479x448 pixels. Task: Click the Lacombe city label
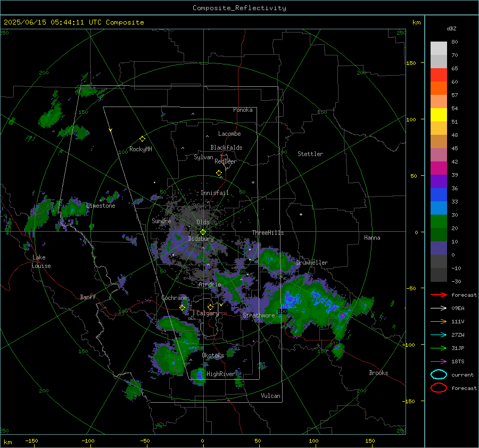tap(229, 134)
